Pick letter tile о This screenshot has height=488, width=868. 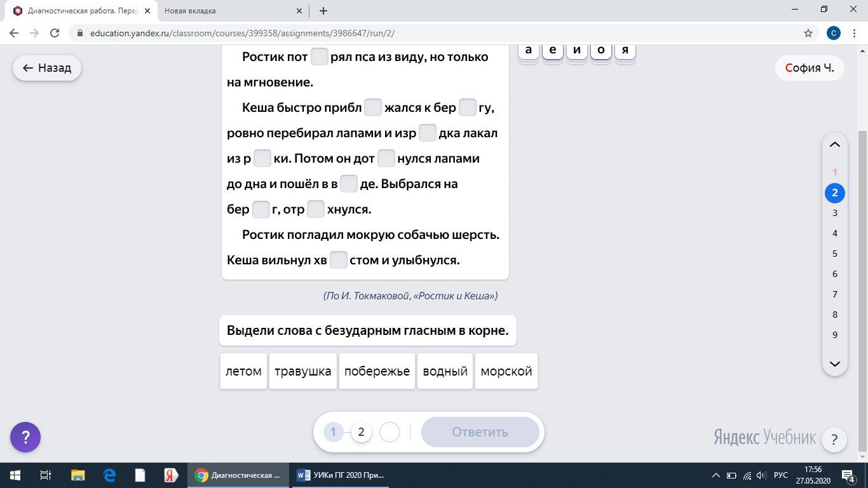click(601, 50)
